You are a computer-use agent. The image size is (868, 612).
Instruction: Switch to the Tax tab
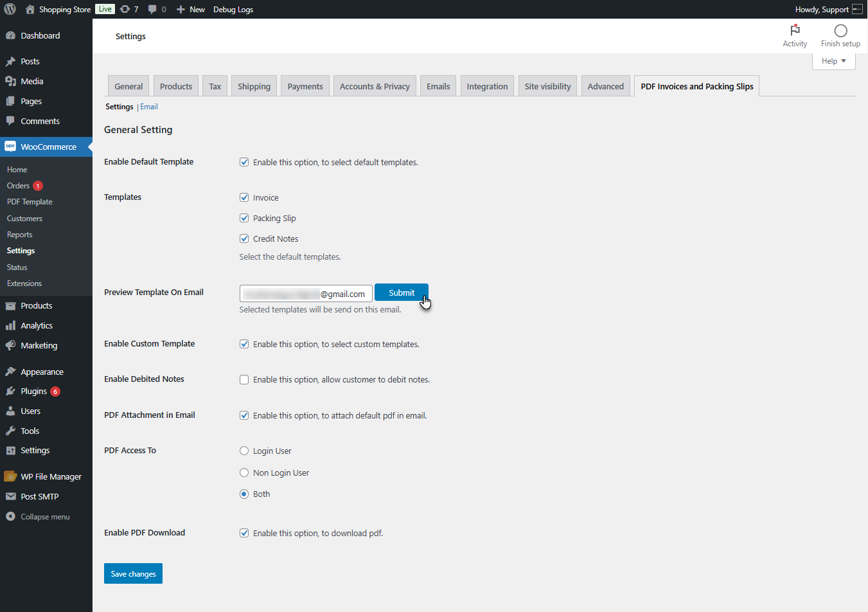point(215,86)
